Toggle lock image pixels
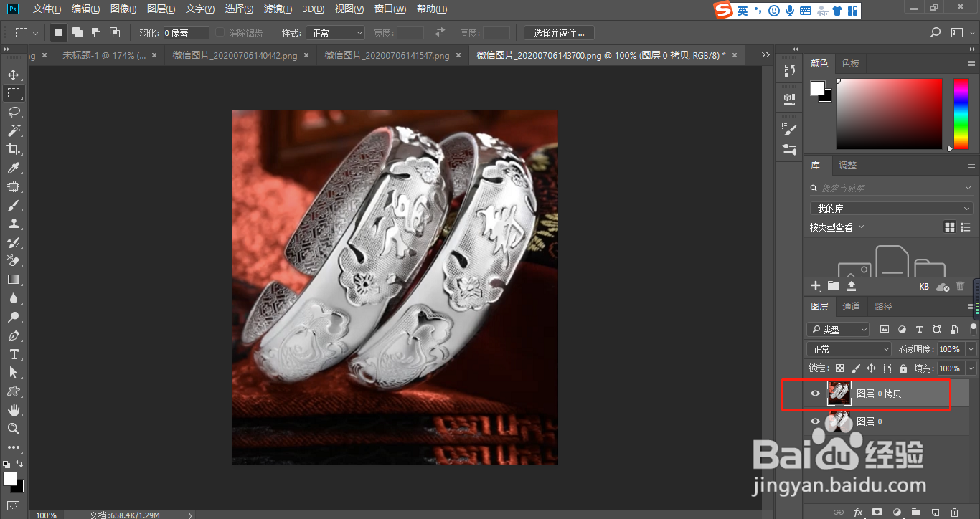The width and height of the screenshot is (980, 519). coord(855,368)
